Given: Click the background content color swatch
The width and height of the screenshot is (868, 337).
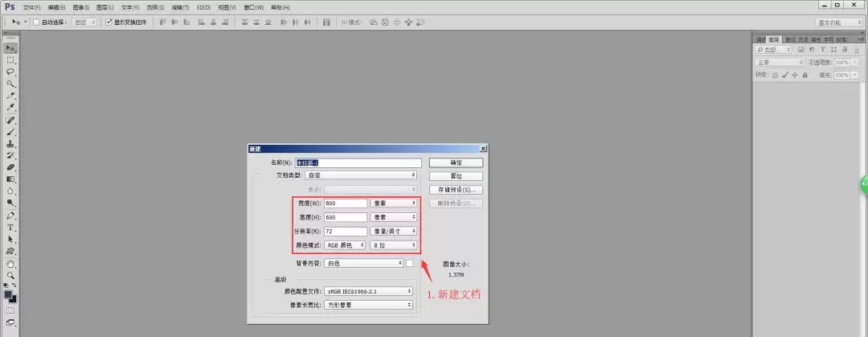Looking at the screenshot, I should click(x=410, y=263).
